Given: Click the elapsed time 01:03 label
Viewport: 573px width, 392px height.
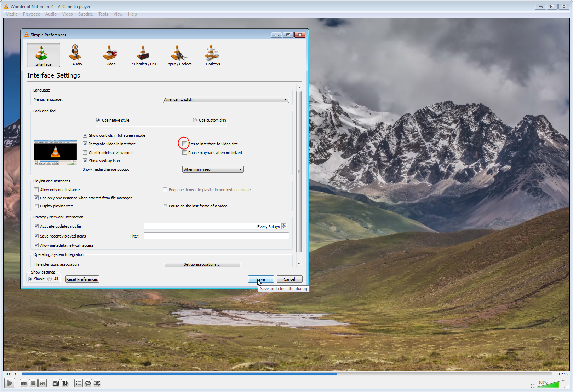Looking at the screenshot, I should 11,374.
